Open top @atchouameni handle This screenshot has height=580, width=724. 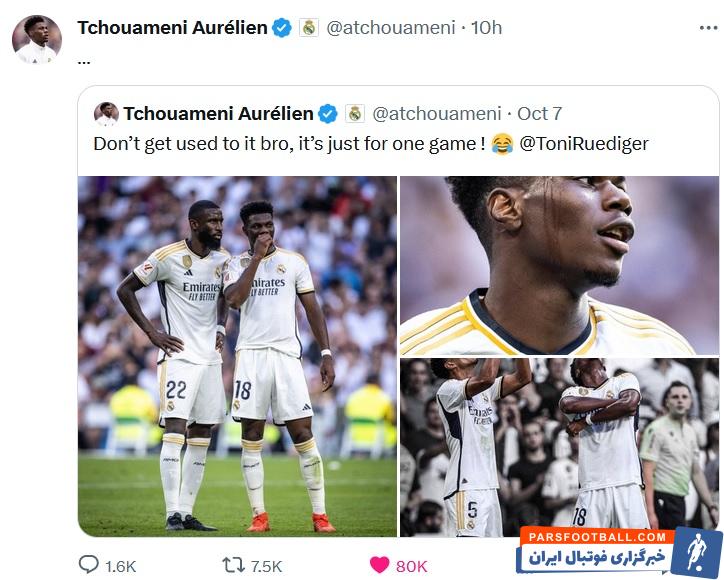pos(391,28)
